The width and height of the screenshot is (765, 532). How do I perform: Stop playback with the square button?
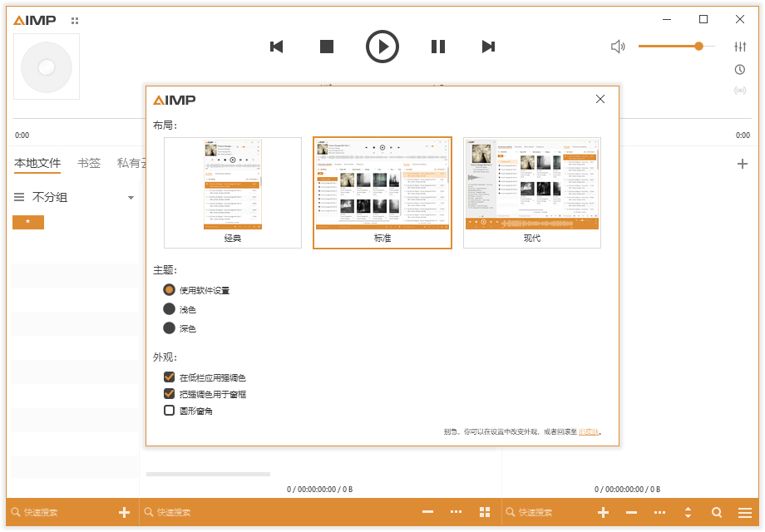pyautogui.click(x=327, y=47)
